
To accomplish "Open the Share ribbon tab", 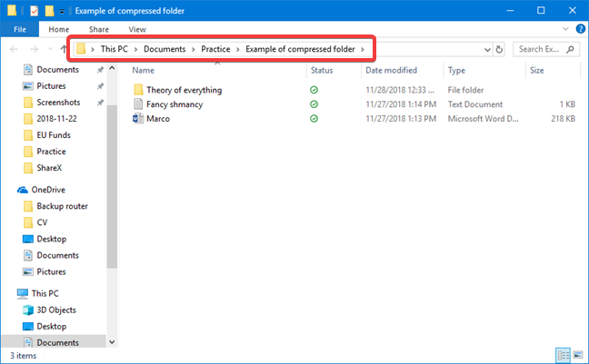I will click(99, 29).
